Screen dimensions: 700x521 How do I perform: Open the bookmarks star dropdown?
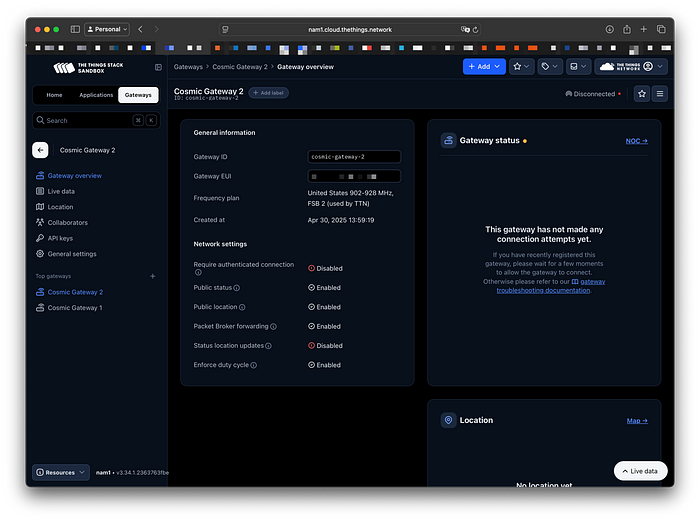click(521, 67)
